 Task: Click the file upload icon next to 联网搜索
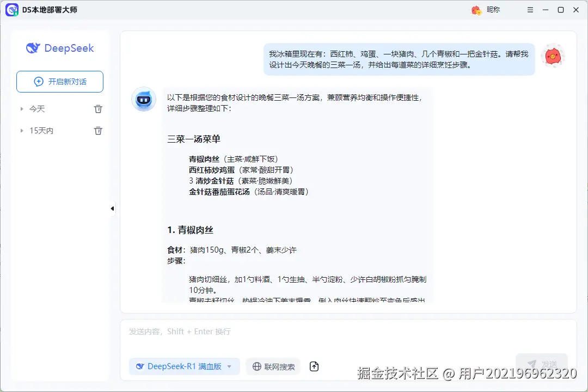coord(314,366)
